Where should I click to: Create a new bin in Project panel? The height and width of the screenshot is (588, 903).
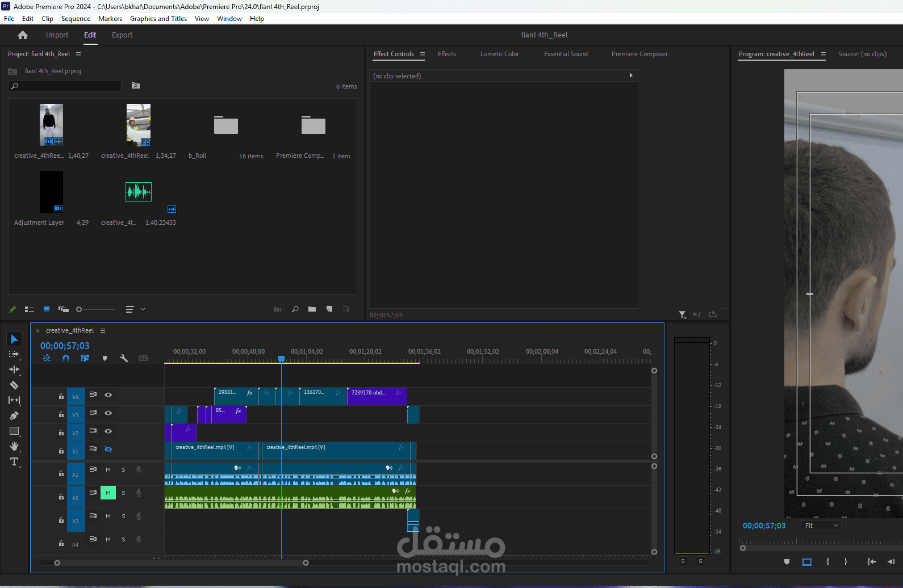pyautogui.click(x=312, y=309)
